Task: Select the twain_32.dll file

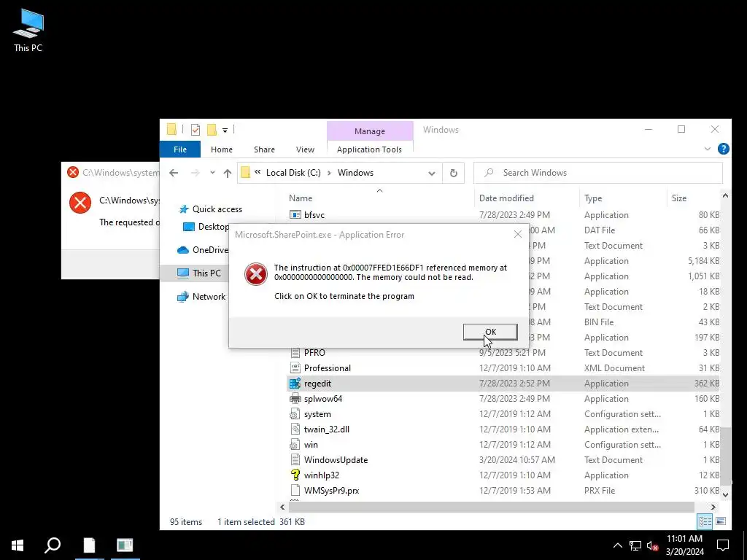Action: tap(326, 429)
